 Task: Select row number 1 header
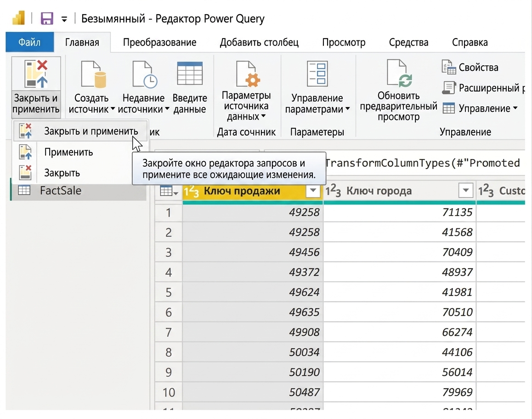pos(169,212)
